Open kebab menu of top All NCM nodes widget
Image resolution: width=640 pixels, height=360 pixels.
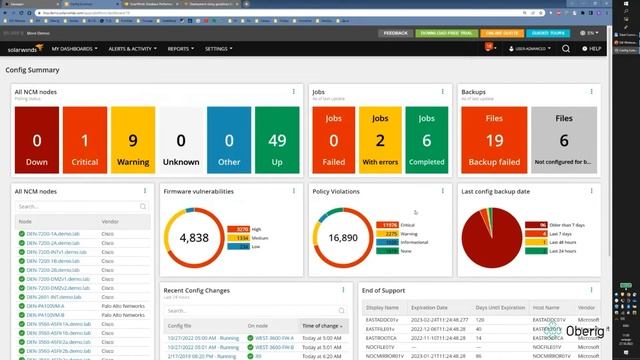293,92
